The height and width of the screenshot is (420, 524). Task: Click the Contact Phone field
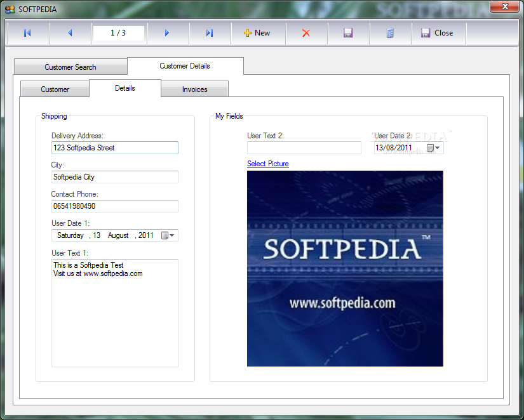coord(114,206)
